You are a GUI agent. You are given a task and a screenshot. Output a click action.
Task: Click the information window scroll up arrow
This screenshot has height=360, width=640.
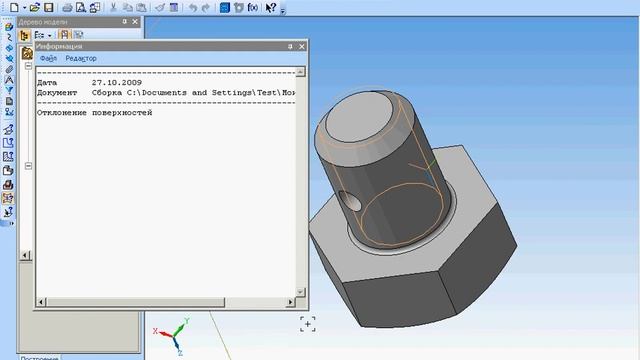pos(300,72)
